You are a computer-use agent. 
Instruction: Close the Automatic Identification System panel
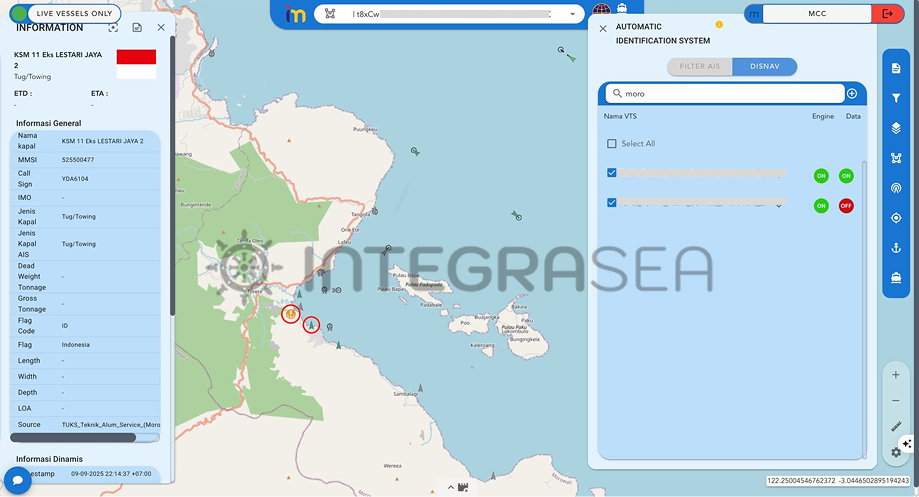(x=603, y=28)
